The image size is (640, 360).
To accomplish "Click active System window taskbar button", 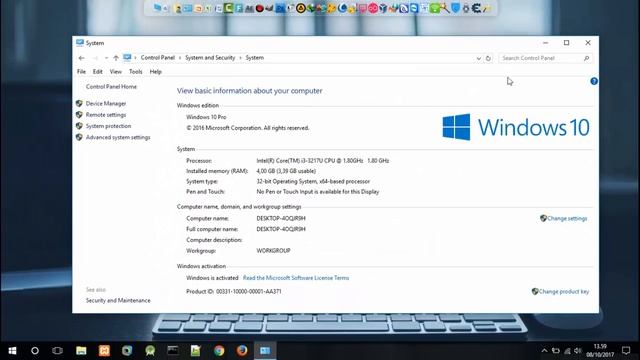I will click(x=265, y=351).
